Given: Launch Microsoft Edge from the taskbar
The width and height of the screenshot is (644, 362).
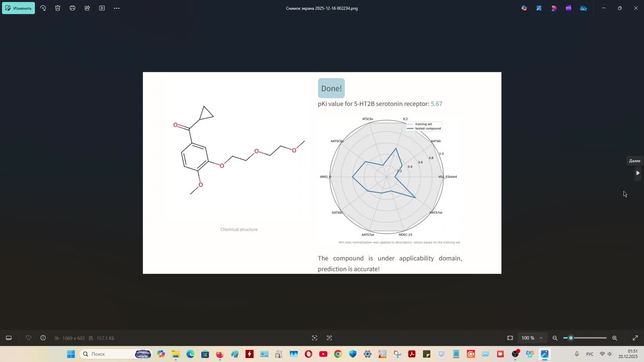Looking at the screenshot, I should click(x=190, y=354).
